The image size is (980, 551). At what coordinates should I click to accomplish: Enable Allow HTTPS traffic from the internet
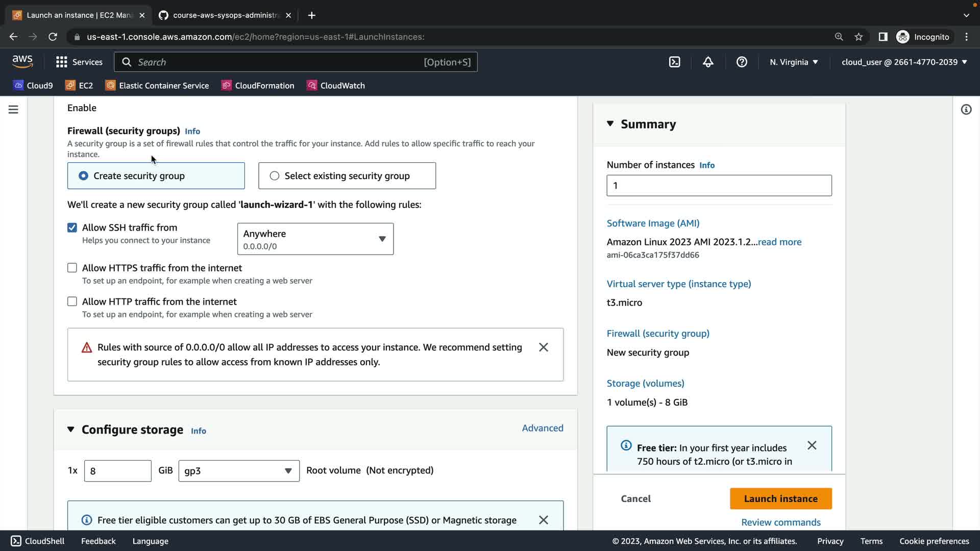pyautogui.click(x=72, y=268)
